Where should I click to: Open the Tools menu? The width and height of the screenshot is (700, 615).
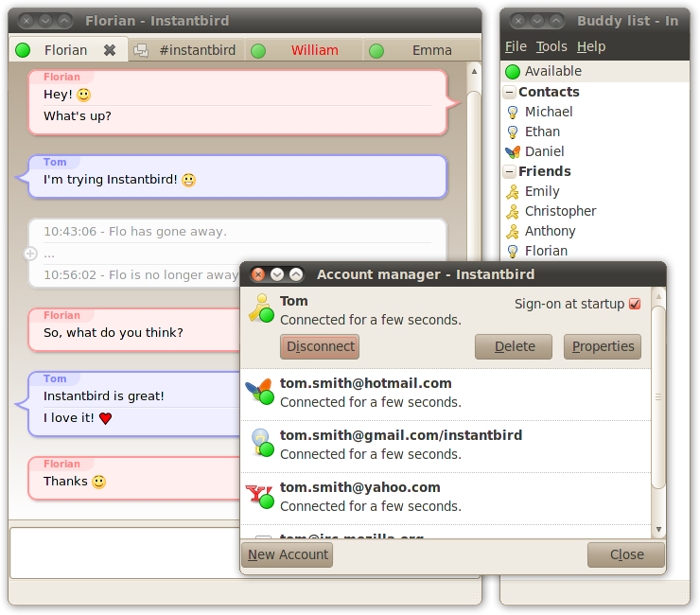pyautogui.click(x=551, y=46)
